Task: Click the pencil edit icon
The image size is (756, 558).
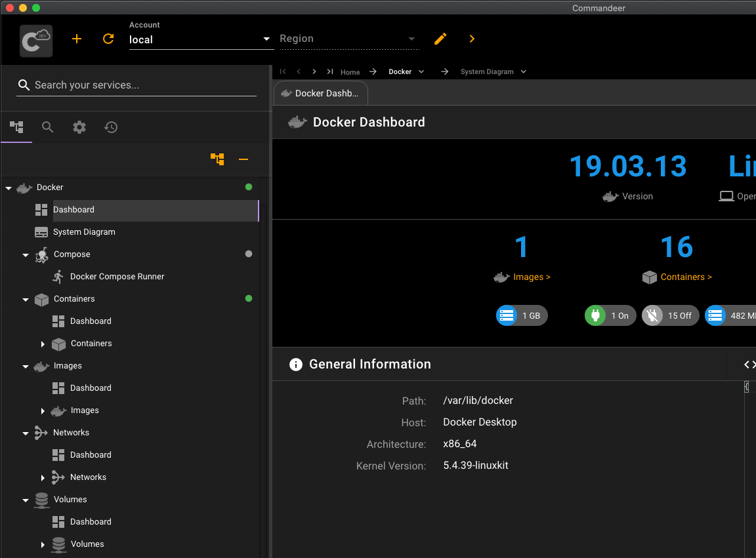Action: coord(440,39)
